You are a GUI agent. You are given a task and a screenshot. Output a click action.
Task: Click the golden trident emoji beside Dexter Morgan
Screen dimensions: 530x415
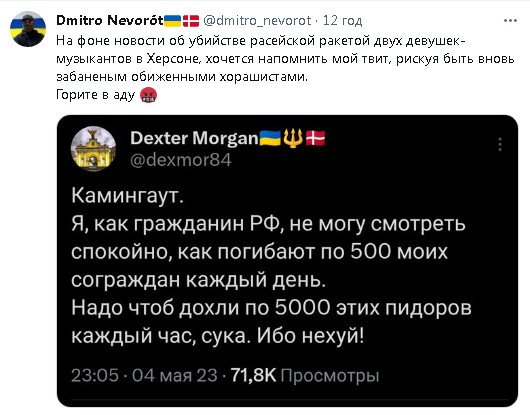pos(293,139)
